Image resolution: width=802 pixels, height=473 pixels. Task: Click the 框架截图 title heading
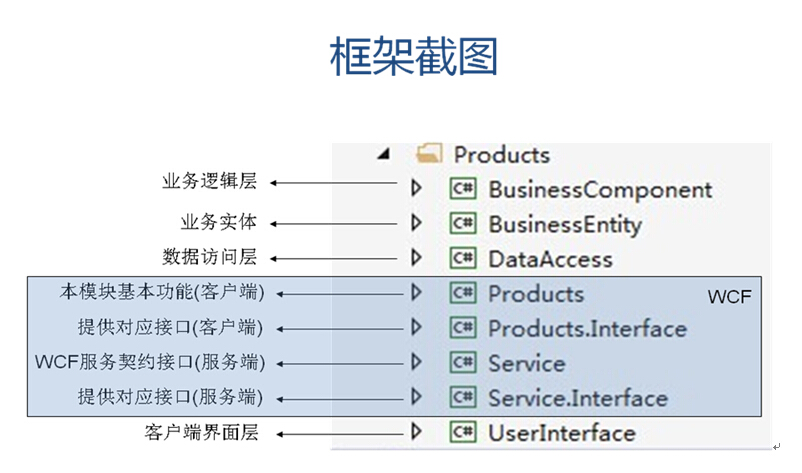[x=414, y=56]
